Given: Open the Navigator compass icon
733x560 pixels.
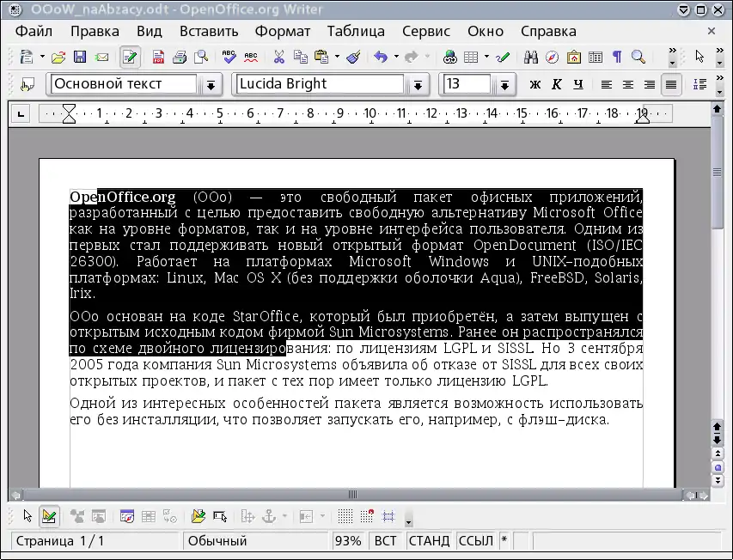Looking at the screenshot, I should [x=553, y=58].
